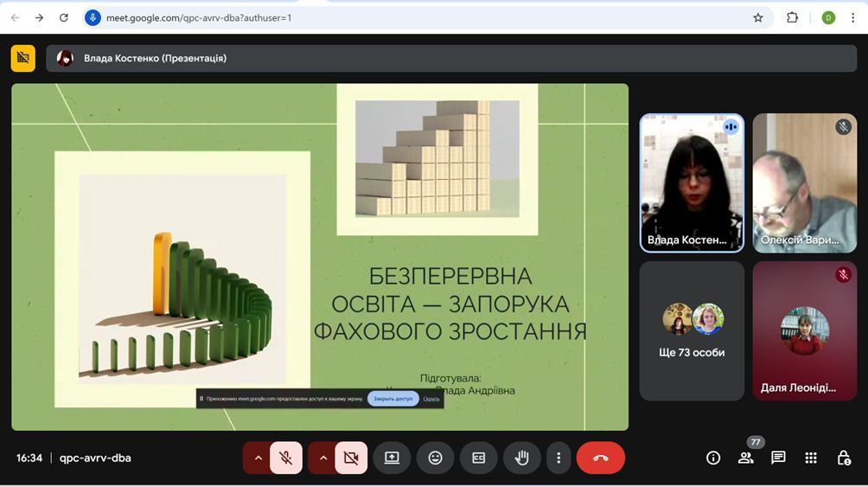The width and height of the screenshot is (868, 487).
Task: Open the meeting details info icon
Action: 713,458
